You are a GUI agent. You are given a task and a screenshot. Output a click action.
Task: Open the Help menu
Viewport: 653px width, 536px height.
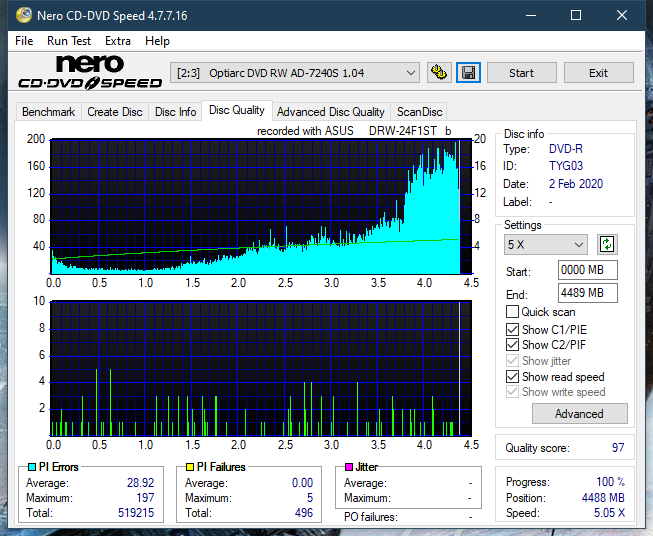click(157, 41)
